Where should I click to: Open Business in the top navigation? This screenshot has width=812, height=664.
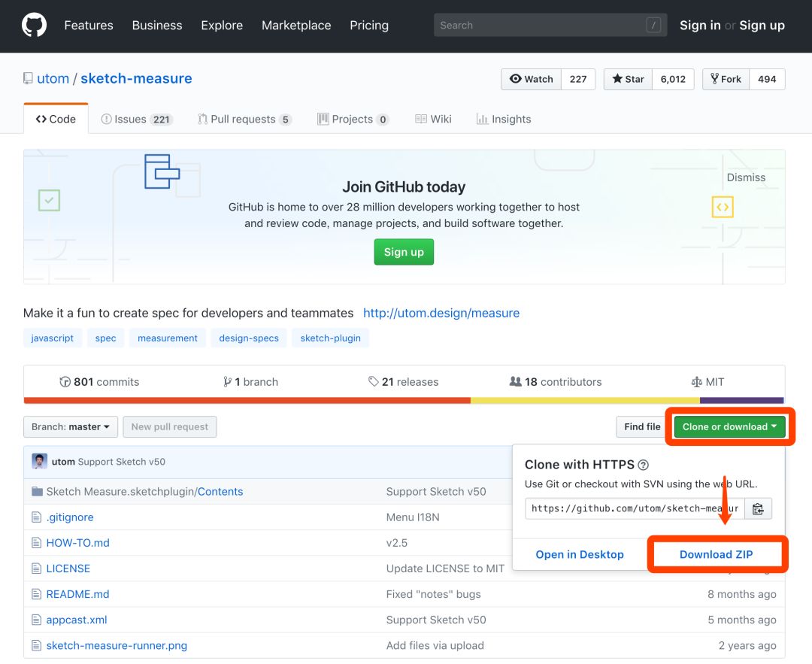[x=157, y=26]
